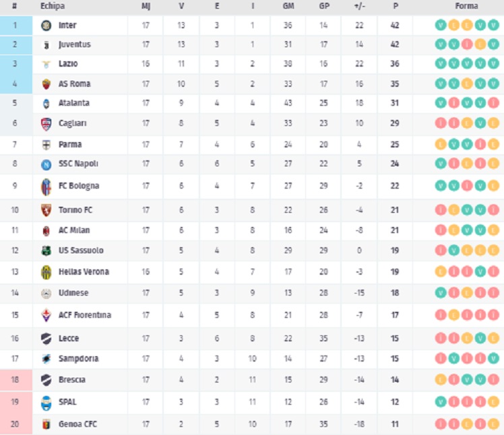Select the Lazio eagle crest
The width and height of the screenshot is (504, 435).
(46, 64)
